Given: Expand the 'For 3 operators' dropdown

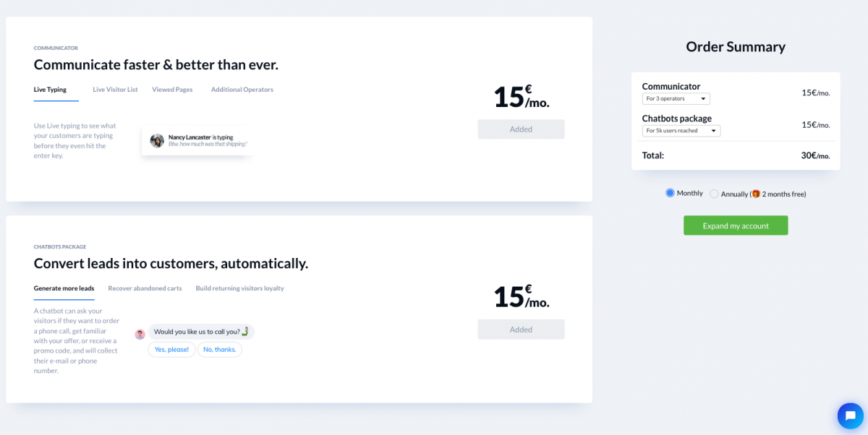Looking at the screenshot, I should (x=676, y=98).
